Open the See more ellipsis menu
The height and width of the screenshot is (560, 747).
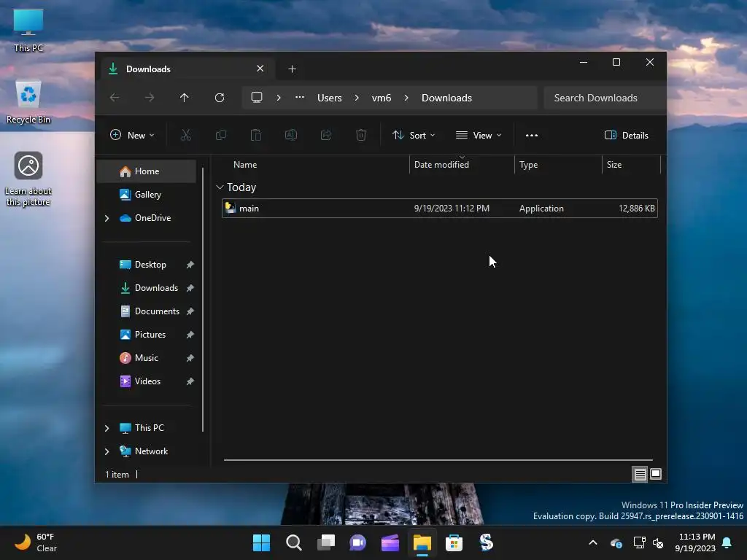pos(532,135)
